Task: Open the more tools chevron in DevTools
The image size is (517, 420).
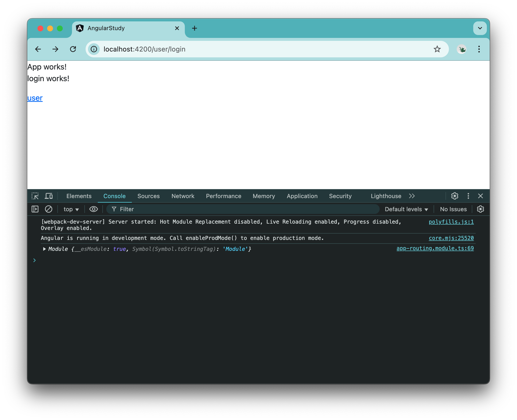Action: pos(412,196)
